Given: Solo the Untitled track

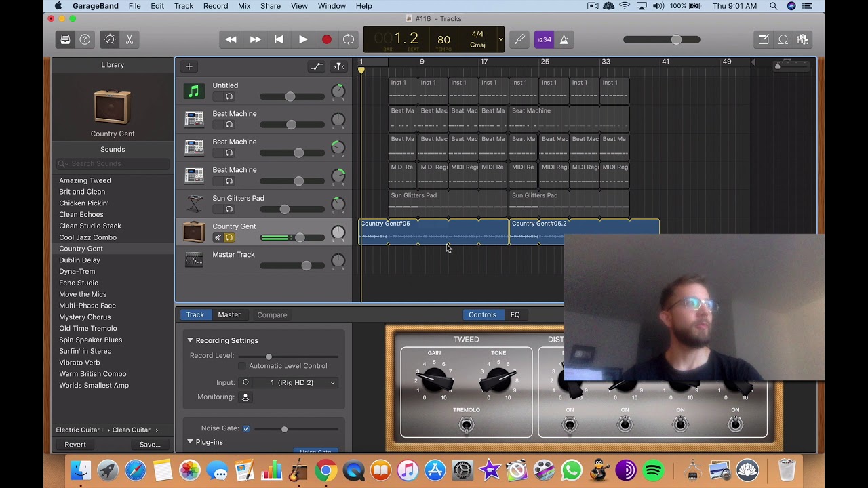Looking at the screenshot, I should (229, 97).
